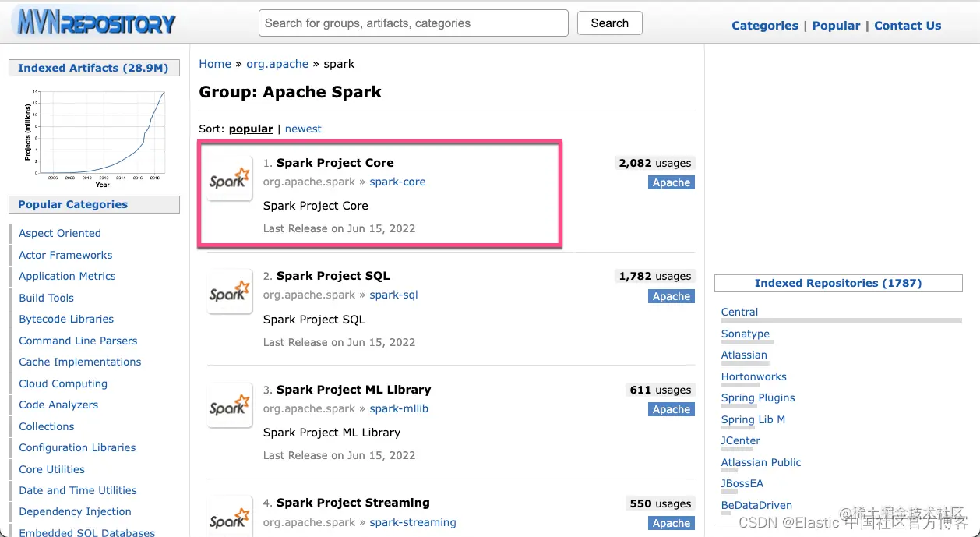Click the Spark Project ML Library logo
This screenshot has height=537, width=980.
[229, 405]
